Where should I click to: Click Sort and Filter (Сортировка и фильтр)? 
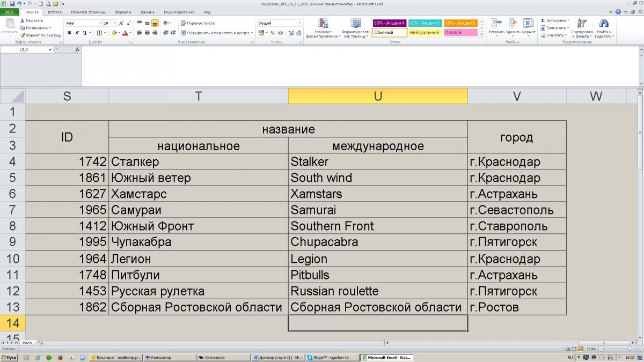(x=582, y=28)
